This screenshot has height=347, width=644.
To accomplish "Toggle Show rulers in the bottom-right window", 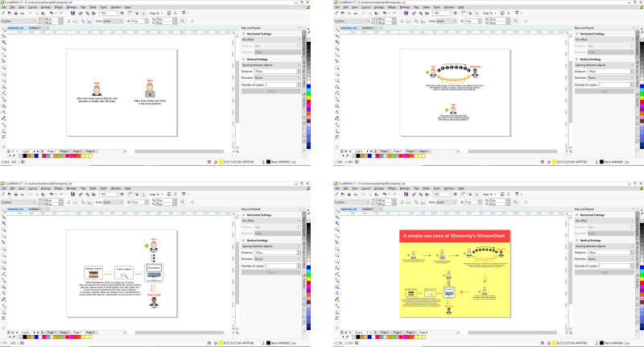I will [x=464, y=194].
